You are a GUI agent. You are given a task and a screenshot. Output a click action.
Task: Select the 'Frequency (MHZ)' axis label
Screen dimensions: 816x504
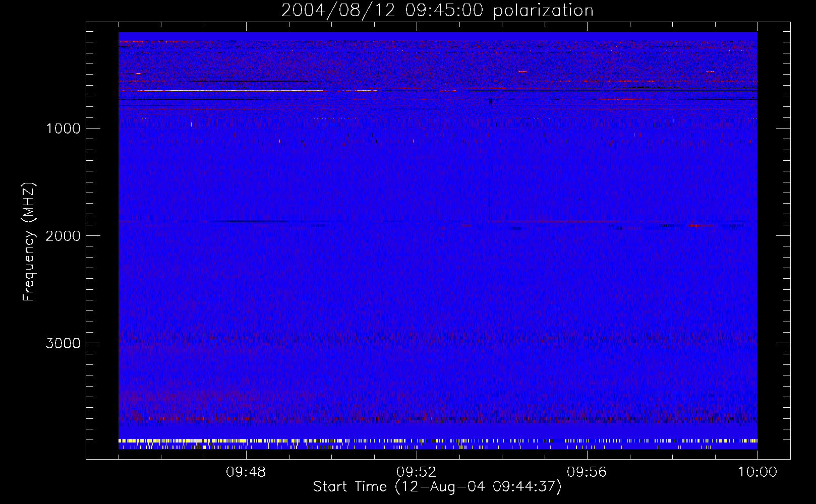tap(29, 242)
